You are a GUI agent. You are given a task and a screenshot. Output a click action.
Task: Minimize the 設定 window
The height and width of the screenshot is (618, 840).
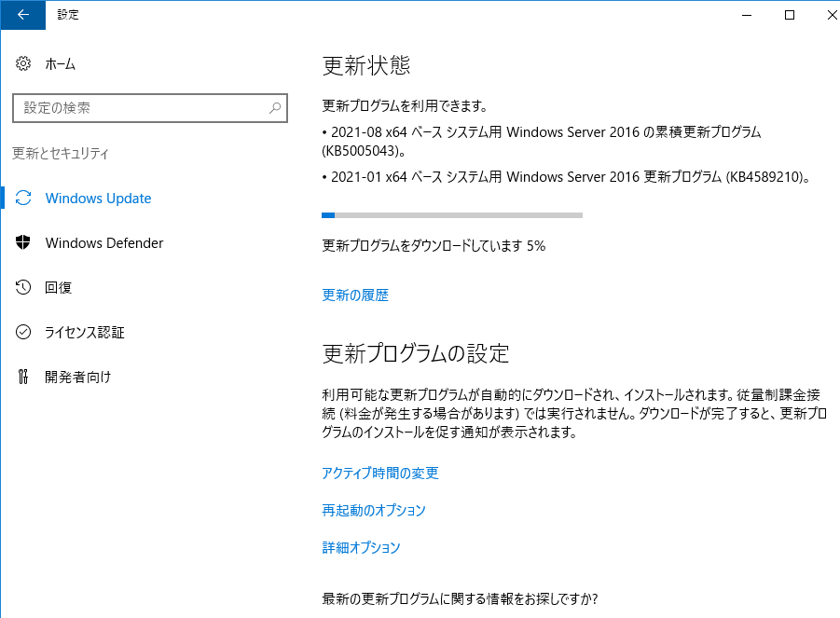tap(747, 15)
